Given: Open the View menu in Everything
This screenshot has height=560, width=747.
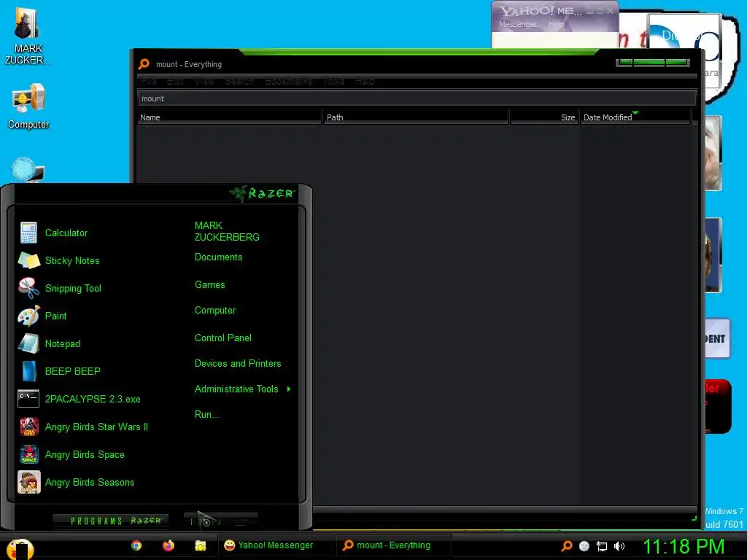Looking at the screenshot, I should (204, 82).
